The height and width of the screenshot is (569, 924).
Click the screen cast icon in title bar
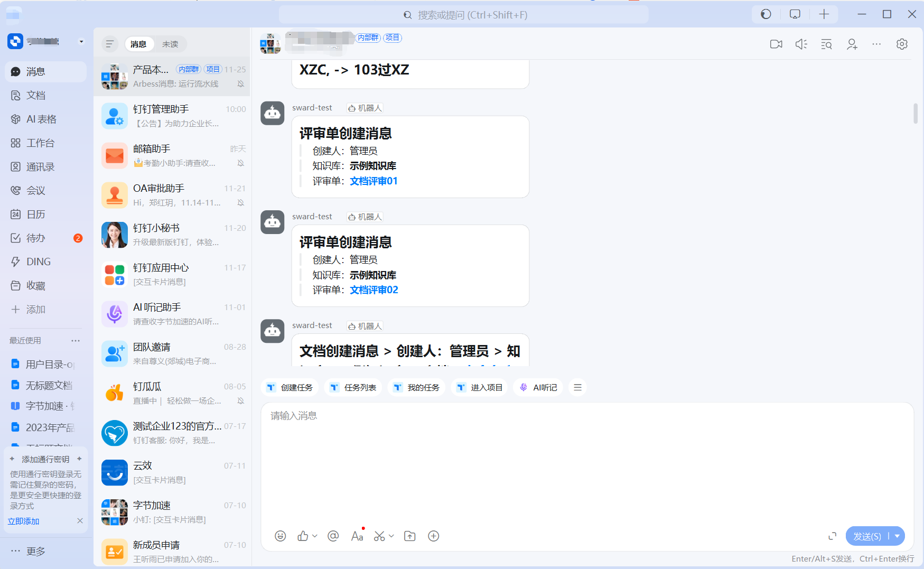point(795,14)
